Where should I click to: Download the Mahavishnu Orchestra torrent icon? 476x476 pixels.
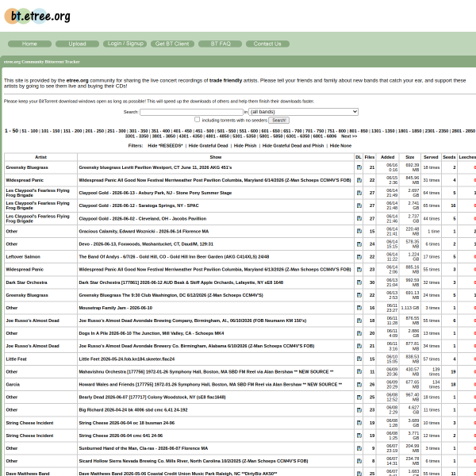point(359,372)
